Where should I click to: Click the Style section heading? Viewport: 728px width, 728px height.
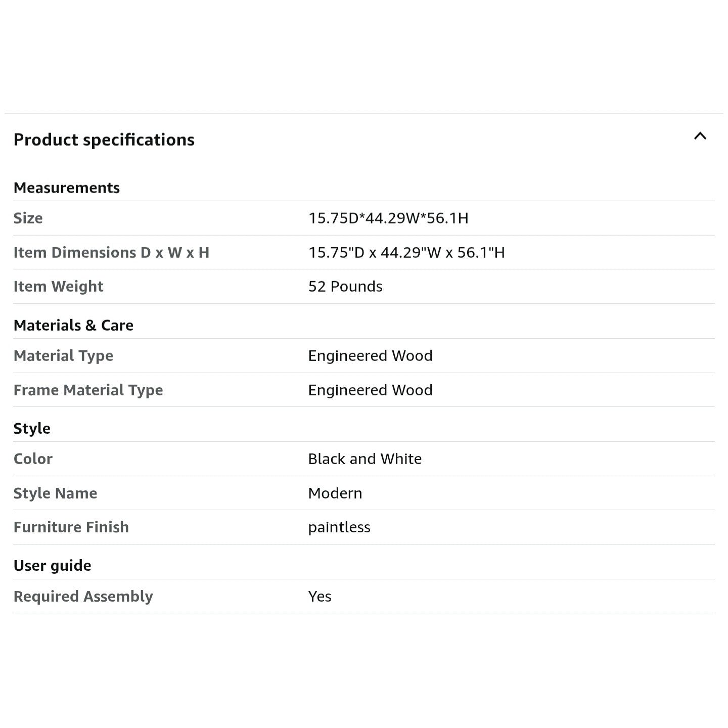click(32, 428)
